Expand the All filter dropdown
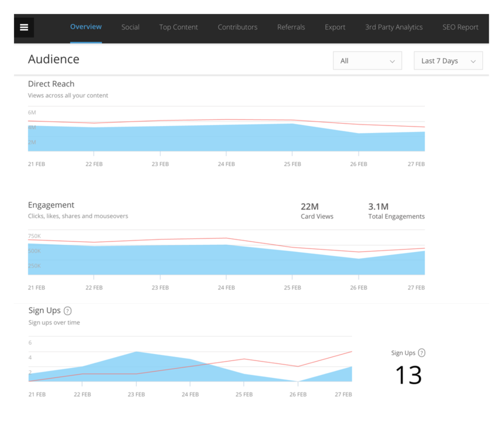This screenshot has height=429, width=504. click(367, 61)
